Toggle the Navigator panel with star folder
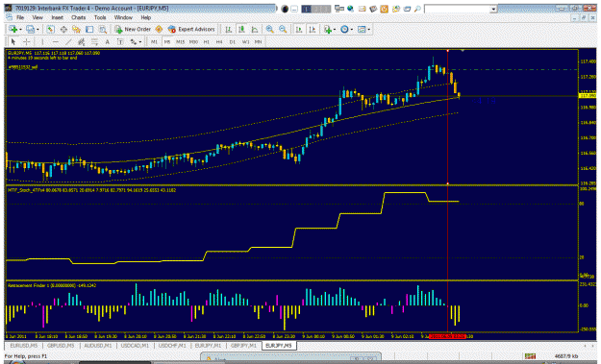The height and width of the screenshot is (364, 601). coord(76,29)
